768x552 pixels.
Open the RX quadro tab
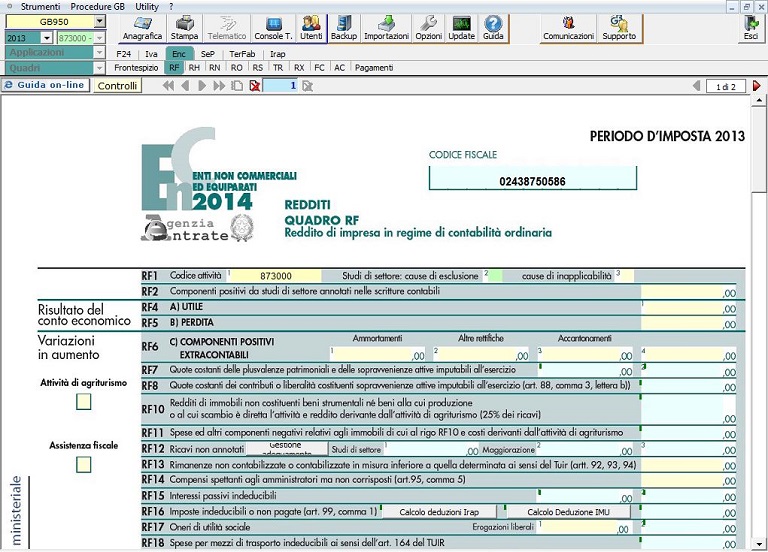point(299,68)
